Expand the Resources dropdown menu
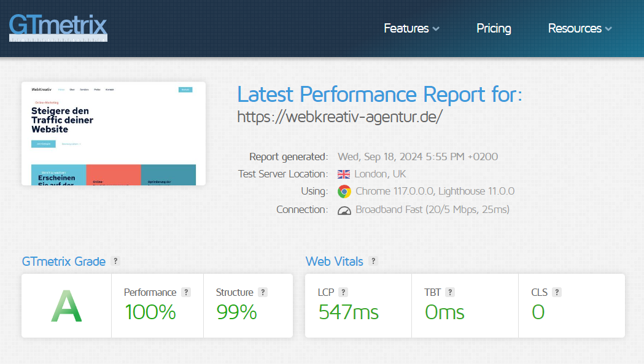 pos(580,28)
